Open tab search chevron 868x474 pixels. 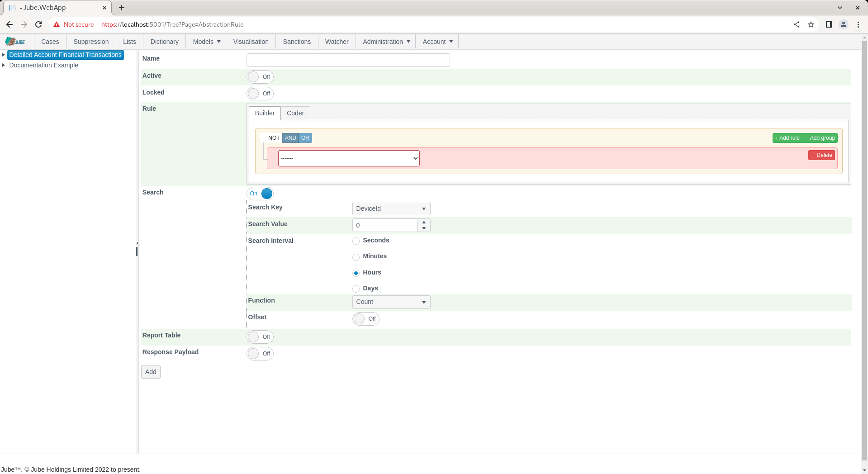[x=840, y=8]
